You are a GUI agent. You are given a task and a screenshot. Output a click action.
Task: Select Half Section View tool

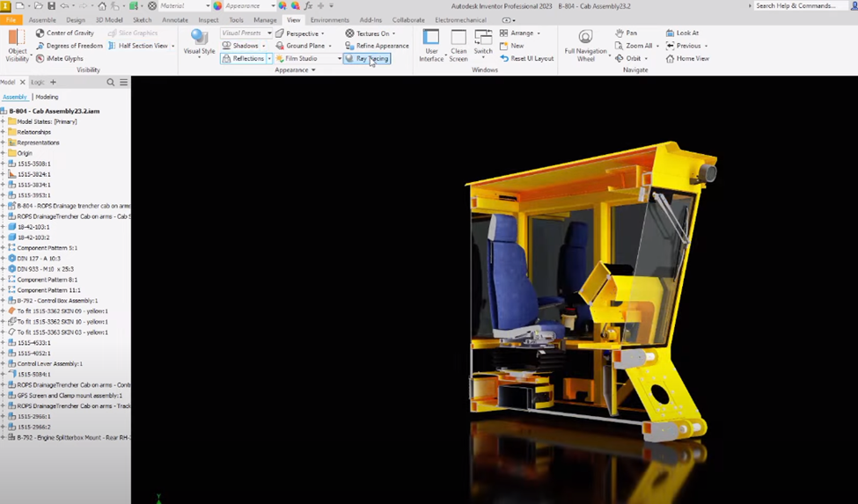[x=138, y=46]
